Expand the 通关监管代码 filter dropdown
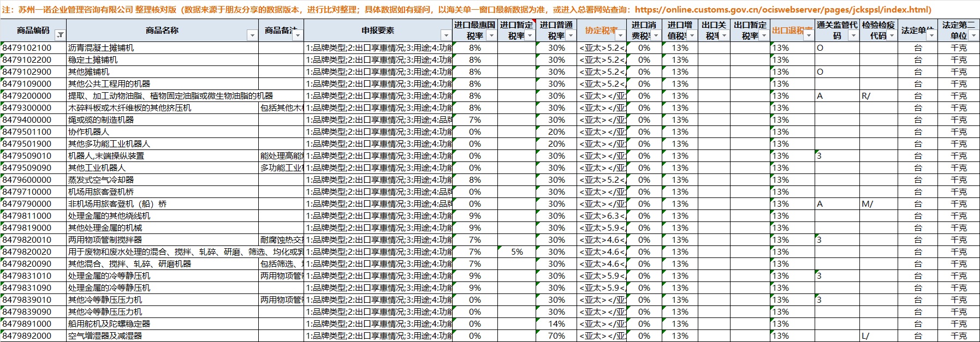 [853, 35]
